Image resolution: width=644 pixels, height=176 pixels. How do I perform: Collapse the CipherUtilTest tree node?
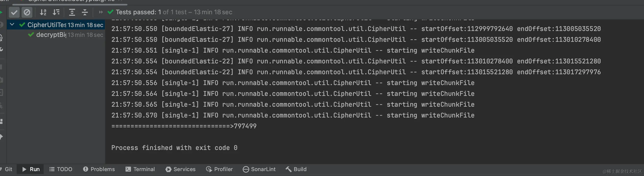pyautogui.click(x=12, y=25)
